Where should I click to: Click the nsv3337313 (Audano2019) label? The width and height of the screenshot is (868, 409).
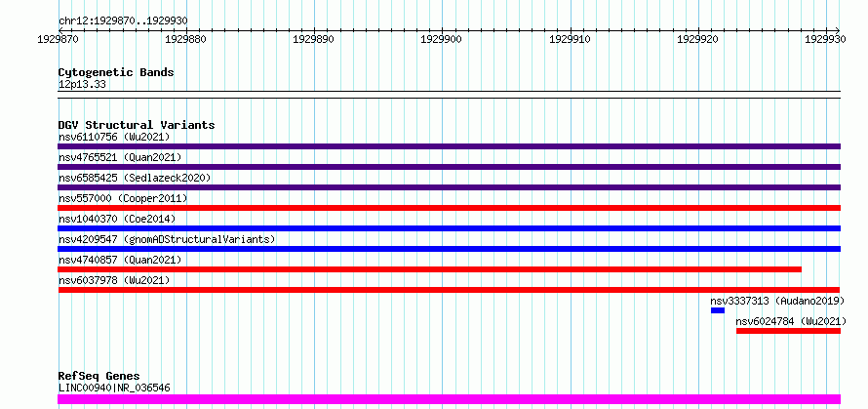coord(777,301)
